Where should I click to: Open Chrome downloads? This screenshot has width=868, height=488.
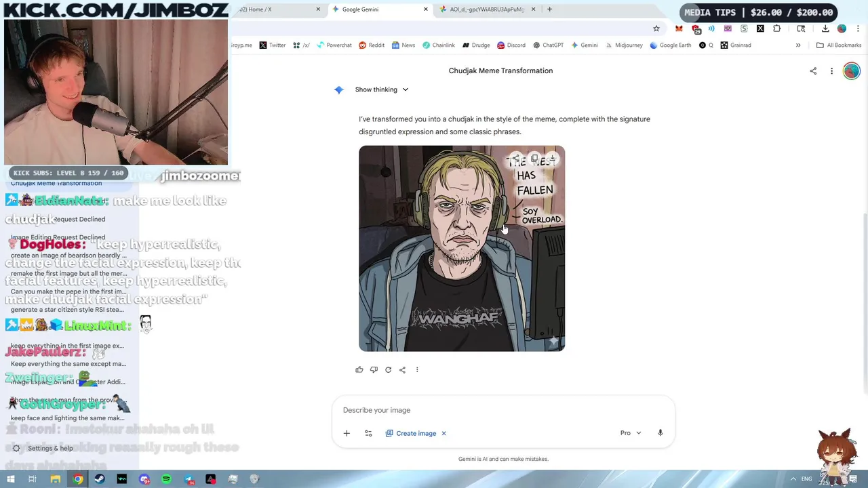pyautogui.click(x=825, y=28)
